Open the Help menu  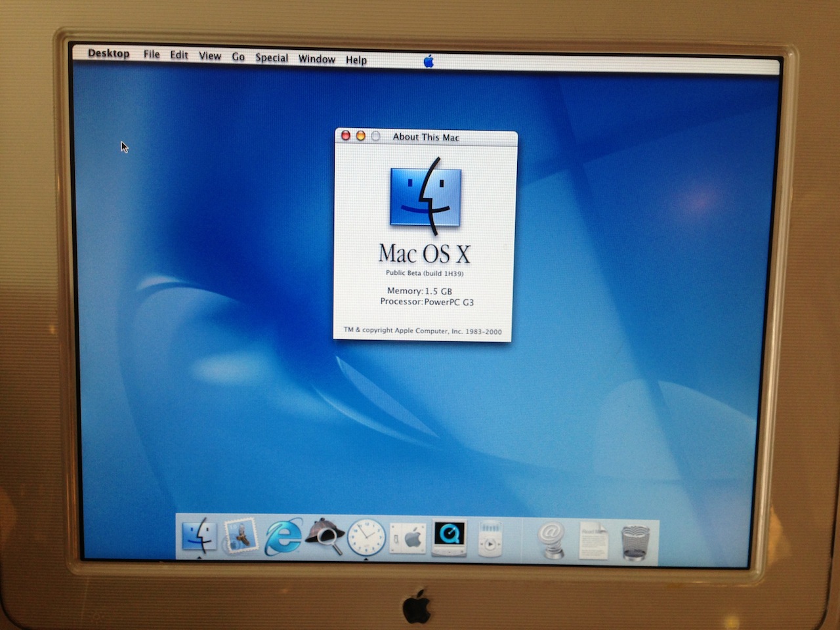point(356,60)
